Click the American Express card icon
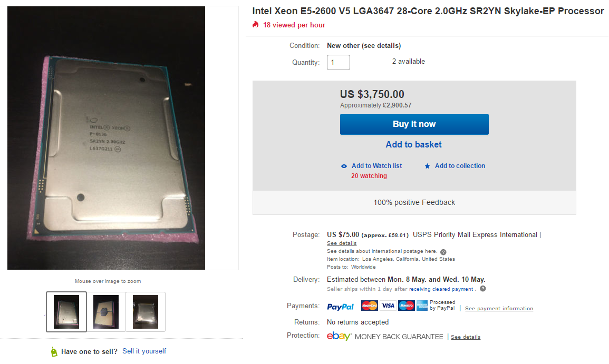Image resolution: width=609 pixels, height=364 pixels. pyautogui.click(x=422, y=306)
